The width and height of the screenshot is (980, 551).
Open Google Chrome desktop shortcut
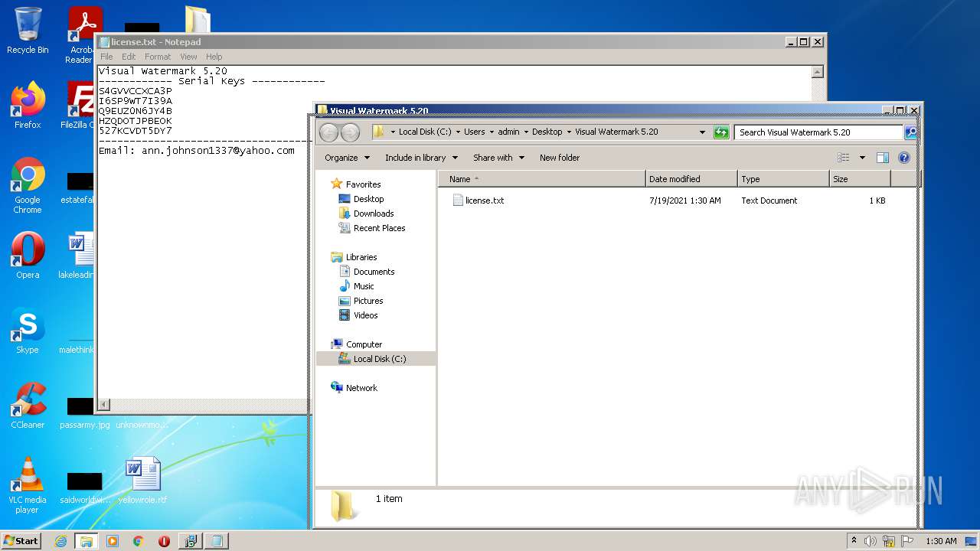point(28,185)
